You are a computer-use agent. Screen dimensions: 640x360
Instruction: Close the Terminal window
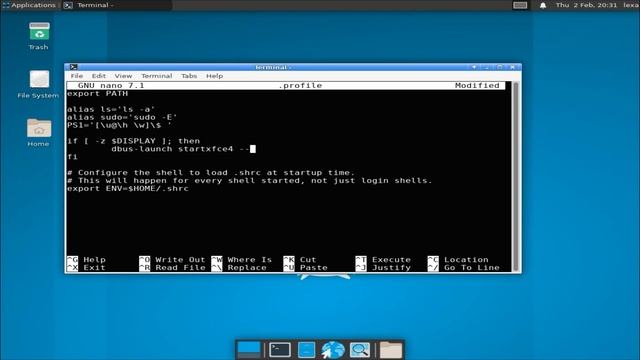(513, 67)
